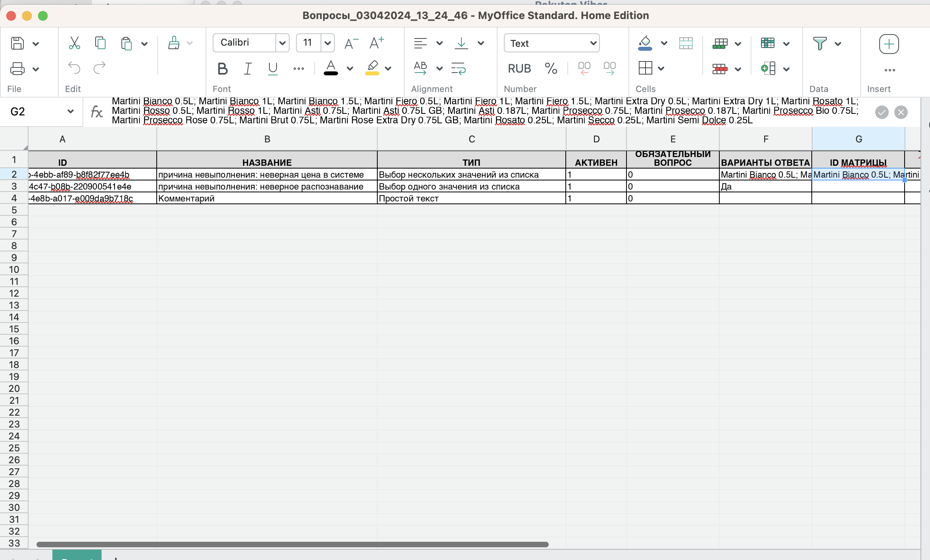Click the 'ID МАТРИЦЫ' header cell
Image resolution: width=930 pixels, height=560 pixels.
pos(858,159)
